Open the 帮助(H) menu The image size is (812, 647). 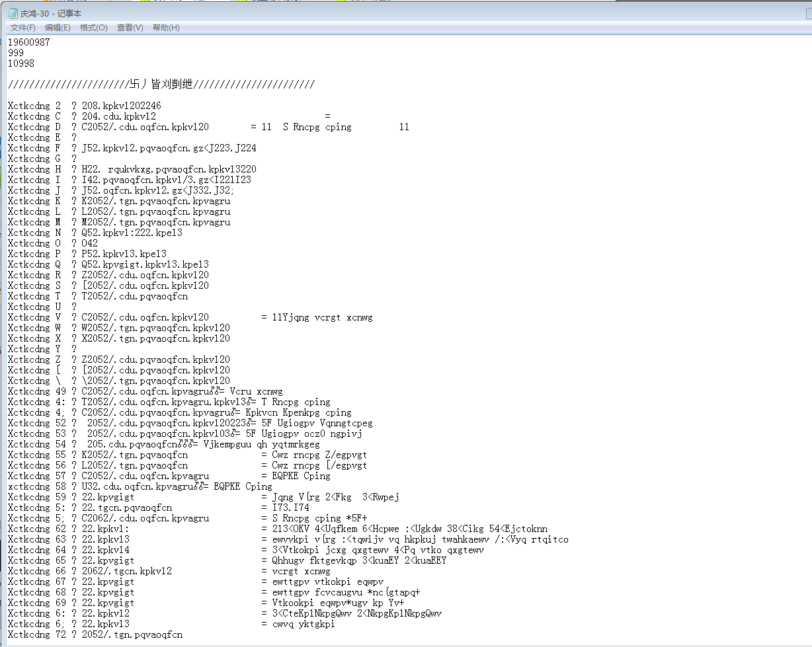click(166, 28)
